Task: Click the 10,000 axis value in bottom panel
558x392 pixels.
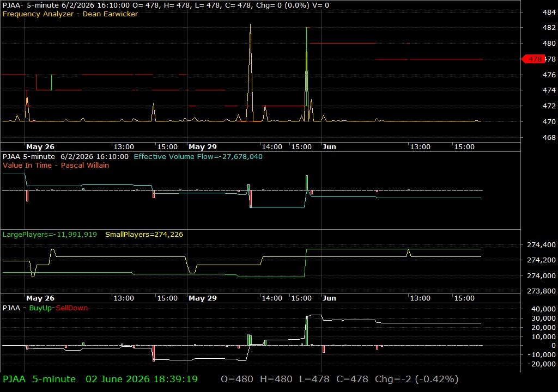Action: [543, 336]
